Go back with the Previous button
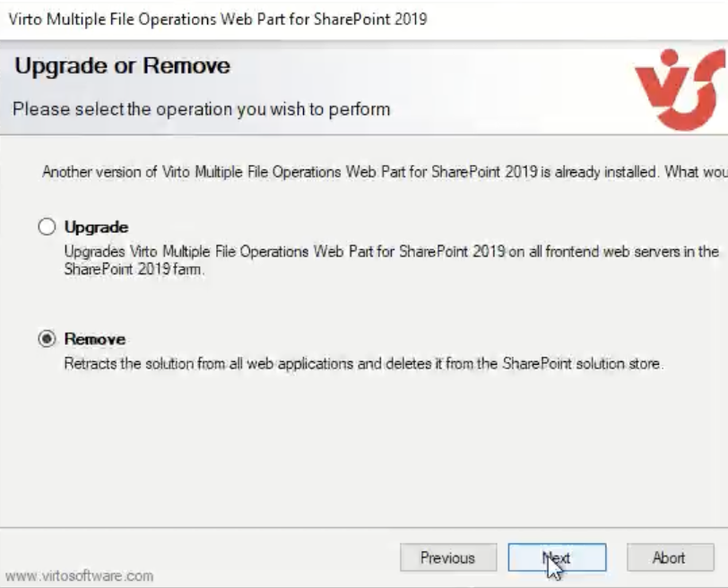This screenshot has height=588, width=728. [448, 558]
